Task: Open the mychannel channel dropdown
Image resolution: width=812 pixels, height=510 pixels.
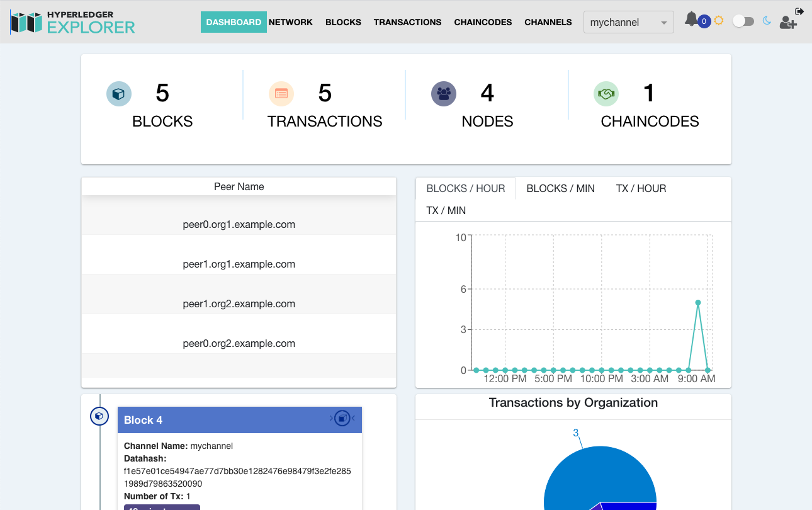Action: [628, 22]
